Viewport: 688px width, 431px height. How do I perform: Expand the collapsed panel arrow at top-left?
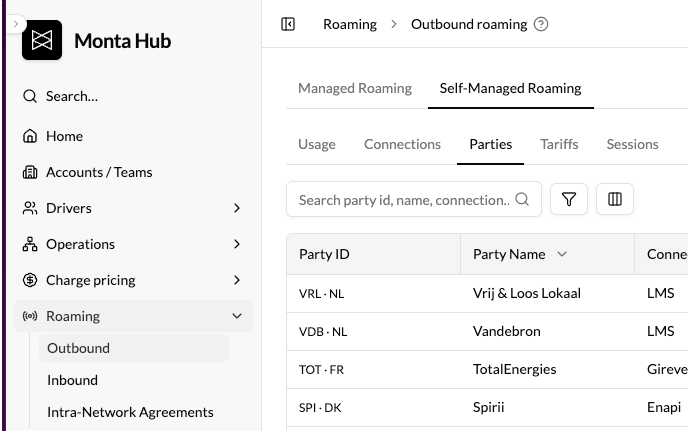coord(16,24)
